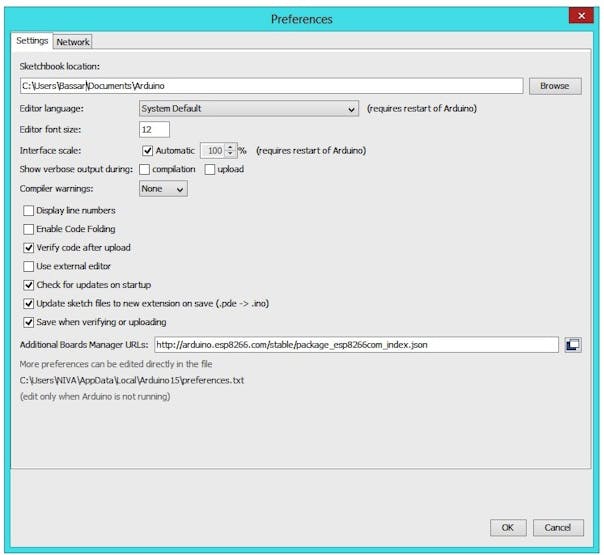Screen dimensions: 604x555
Task: Open the Compiler warnings dropdown
Action: coord(163,189)
